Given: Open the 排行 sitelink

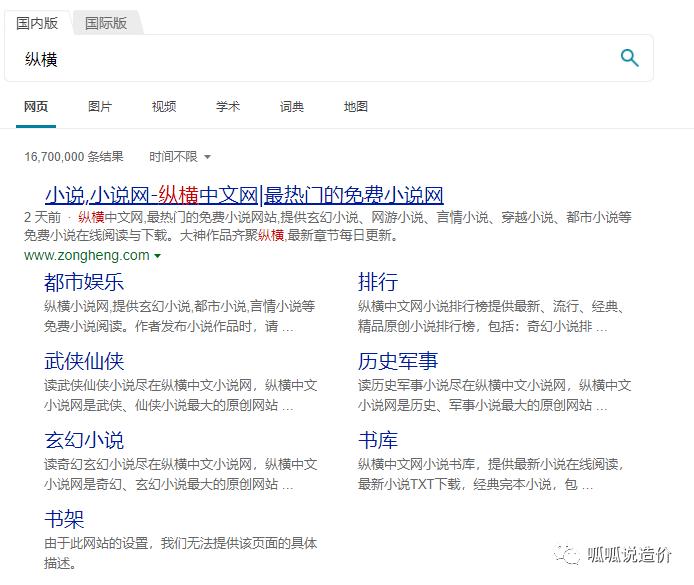Looking at the screenshot, I should (x=378, y=282).
